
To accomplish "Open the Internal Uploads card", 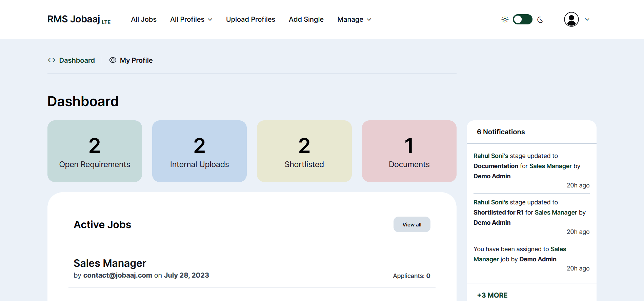I will [199, 151].
